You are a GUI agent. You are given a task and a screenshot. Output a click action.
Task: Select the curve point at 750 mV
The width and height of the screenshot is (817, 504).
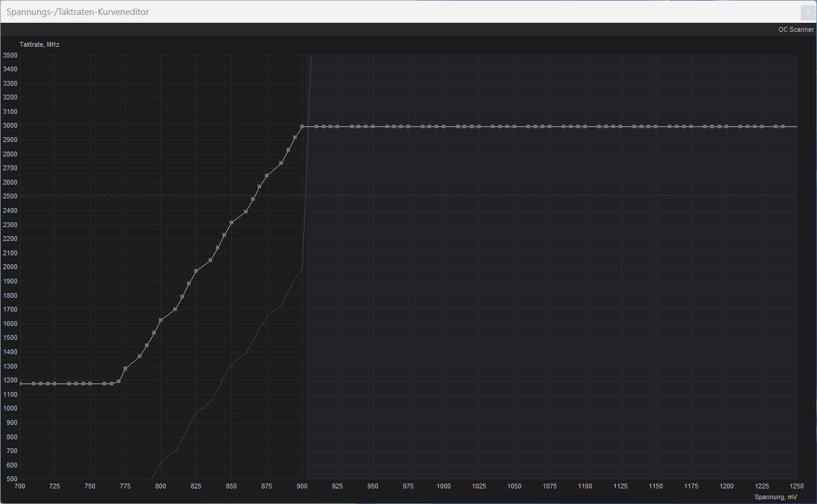[x=90, y=384]
